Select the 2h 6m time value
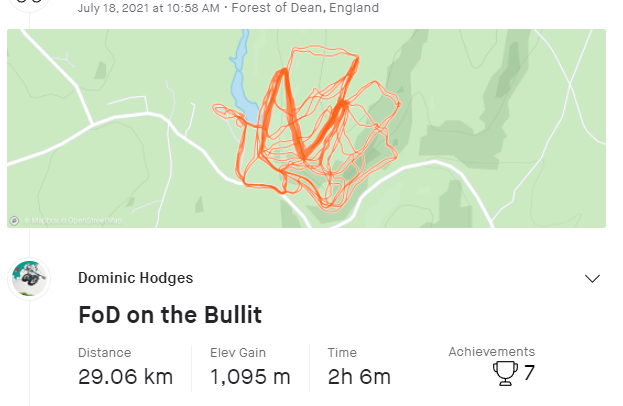The width and height of the screenshot is (623, 406). pyautogui.click(x=359, y=377)
